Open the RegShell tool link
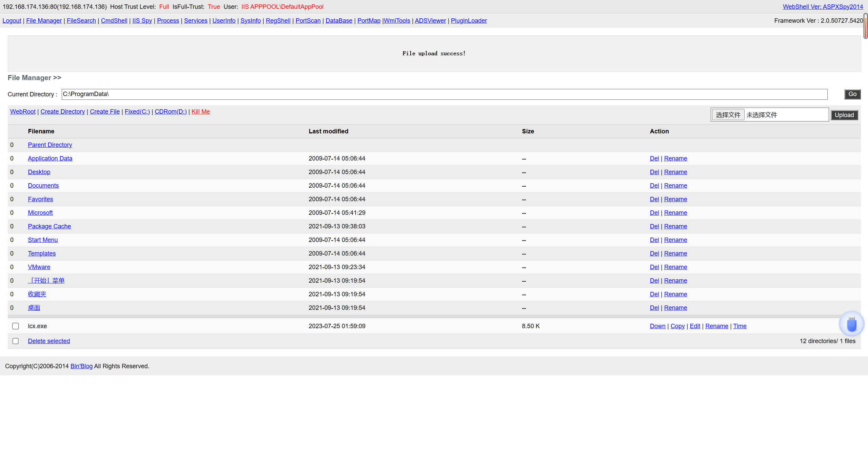Screen dimensions: 868x468 click(278, 21)
